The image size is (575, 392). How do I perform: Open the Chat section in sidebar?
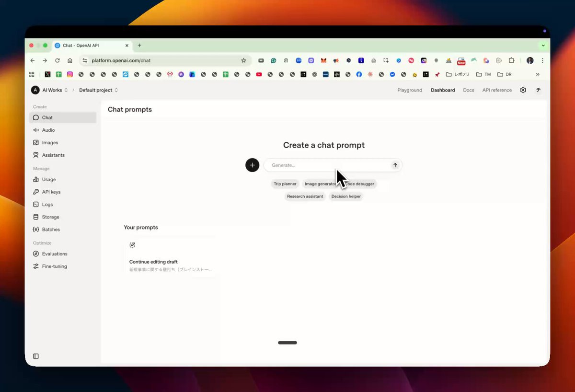[x=63, y=117]
